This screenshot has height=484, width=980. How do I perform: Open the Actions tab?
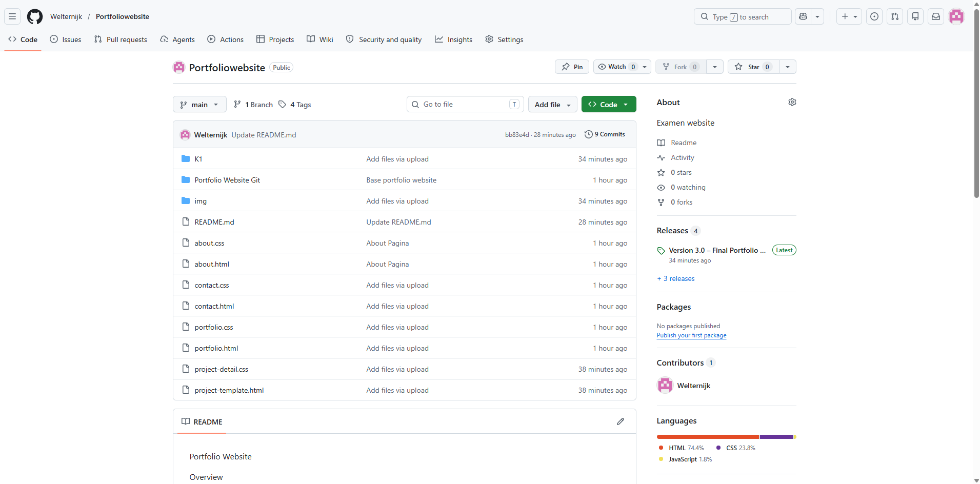[x=226, y=39]
